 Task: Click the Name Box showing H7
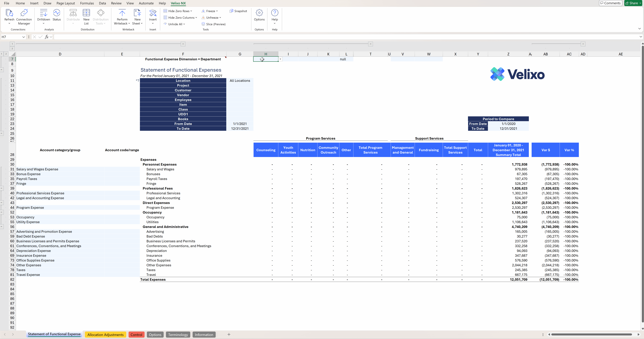click(13, 37)
